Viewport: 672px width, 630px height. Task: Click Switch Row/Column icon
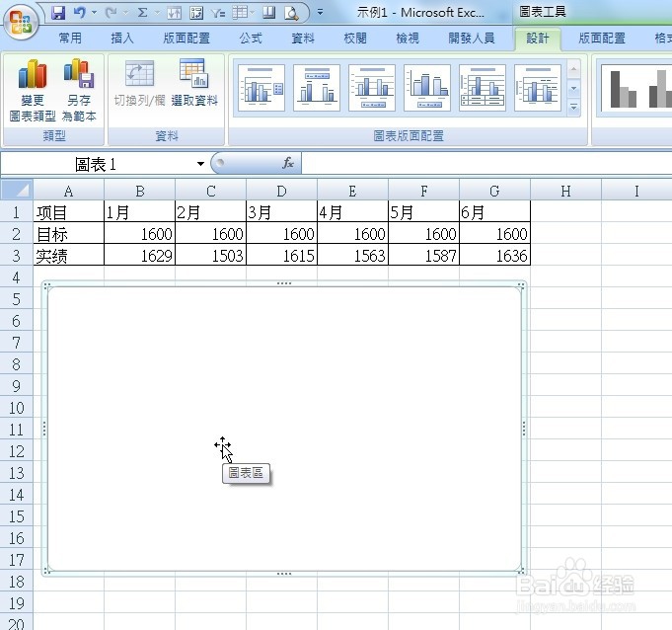[140, 83]
